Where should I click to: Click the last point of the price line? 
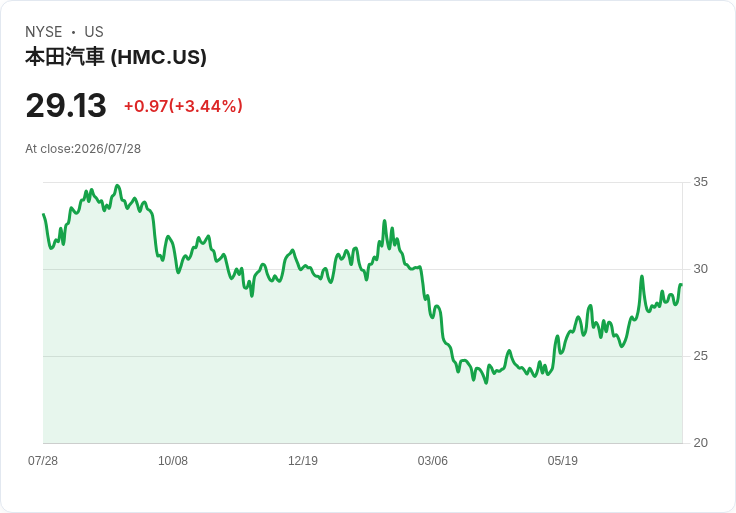(681, 284)
